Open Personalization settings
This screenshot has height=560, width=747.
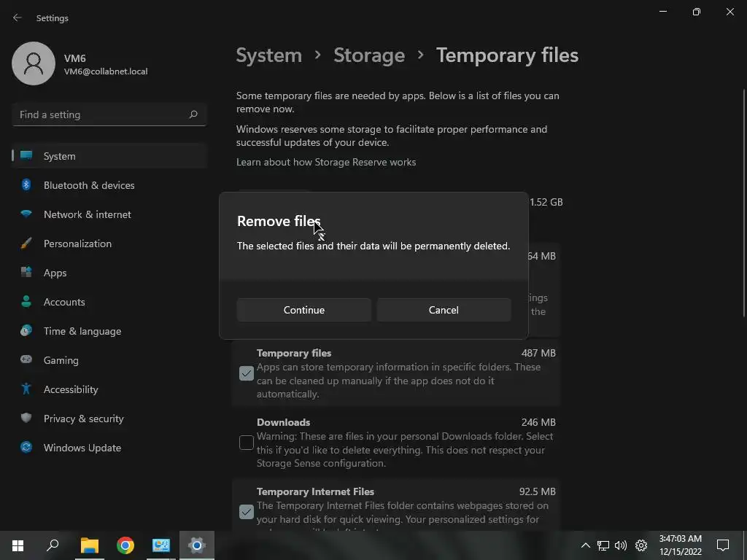coord(109,244)
